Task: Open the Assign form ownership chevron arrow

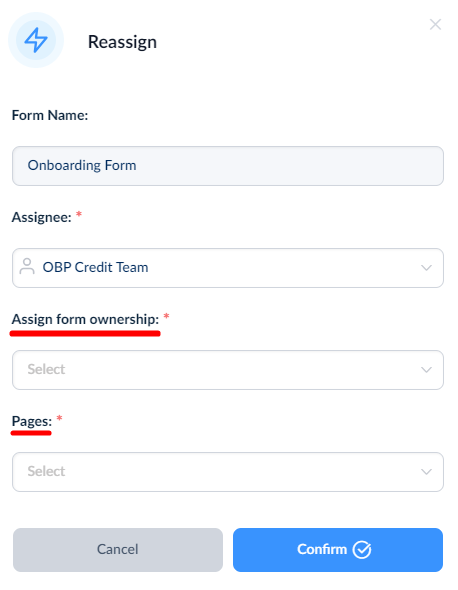Action: click(x=426, y=370)
